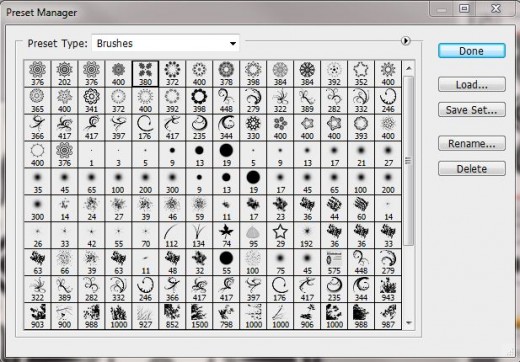Select the grunge brush sized 1500
Screen dimensions: 520x362
pos(199,316)
